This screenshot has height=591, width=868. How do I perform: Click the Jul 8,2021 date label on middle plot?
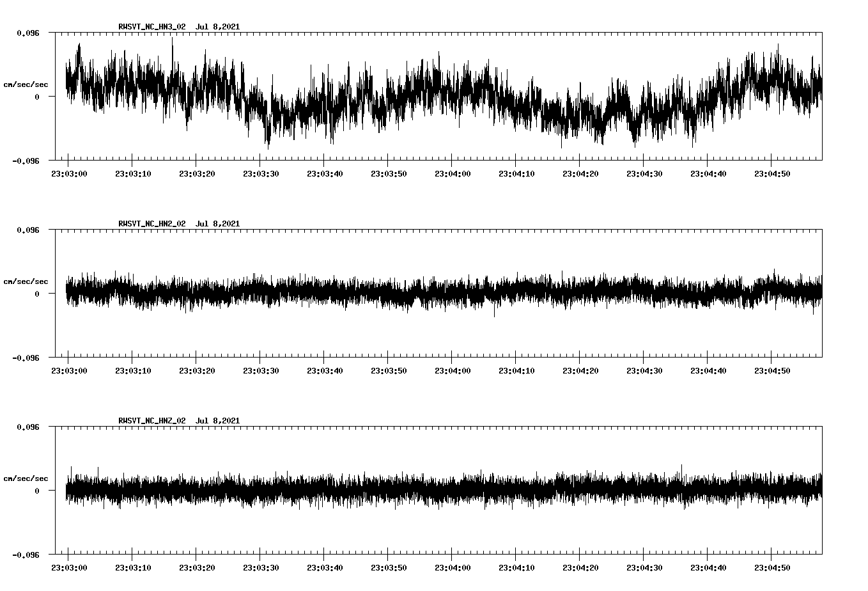click(x=219, y=223)
